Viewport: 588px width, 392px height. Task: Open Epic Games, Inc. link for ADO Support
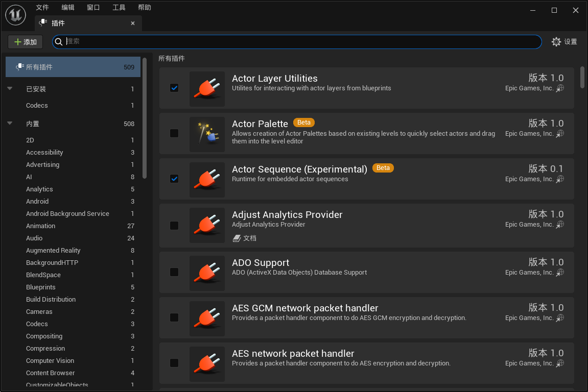click(x=529, y=273)
